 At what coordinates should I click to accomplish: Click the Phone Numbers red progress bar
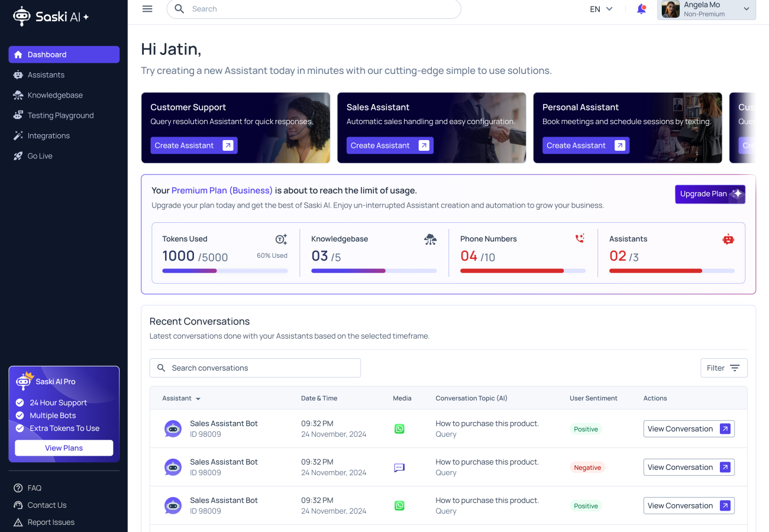[523, 271]
